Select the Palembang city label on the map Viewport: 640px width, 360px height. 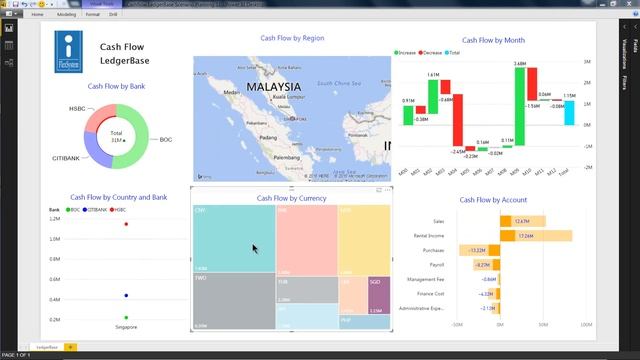[287, 157]
